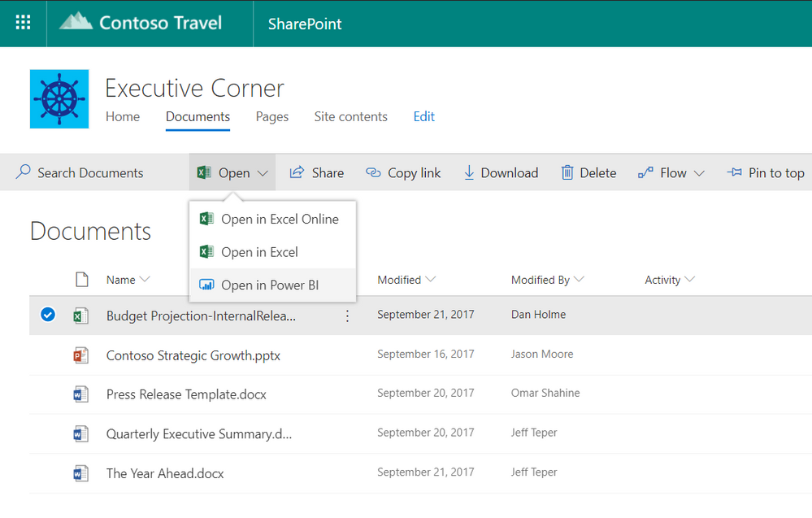Viewport: 812px width, 518px height.
Task: Expand the Flow dropdown chevron
Action: click(x=699, y=173)
